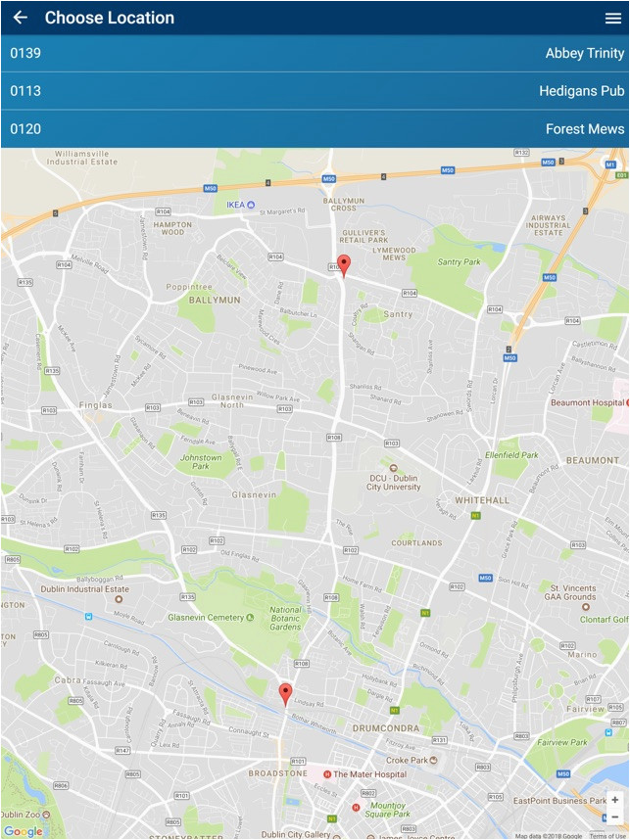The width and height of the screenshot is (630, 840).
Task: Open the Terms of Use link
Action: [x=609, y=836]
